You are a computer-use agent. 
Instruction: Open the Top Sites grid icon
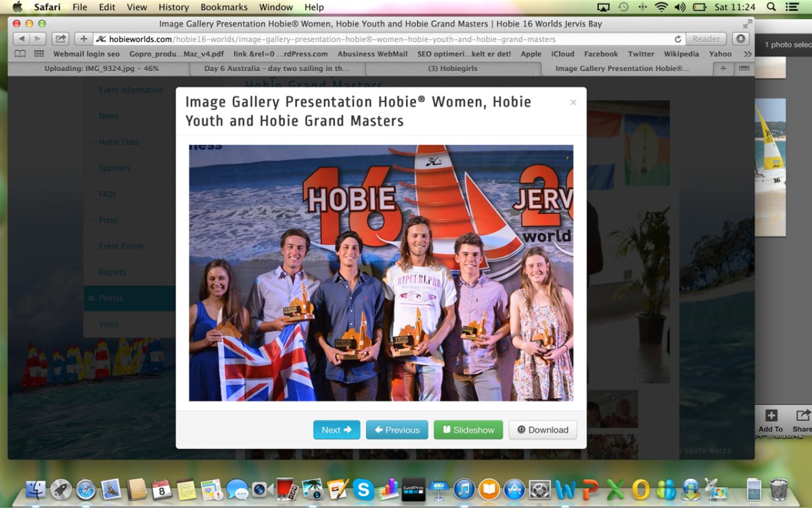pos(39,54)
